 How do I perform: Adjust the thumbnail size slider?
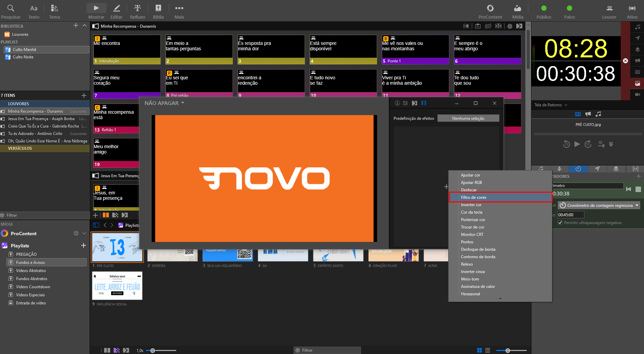coord(508,351)
